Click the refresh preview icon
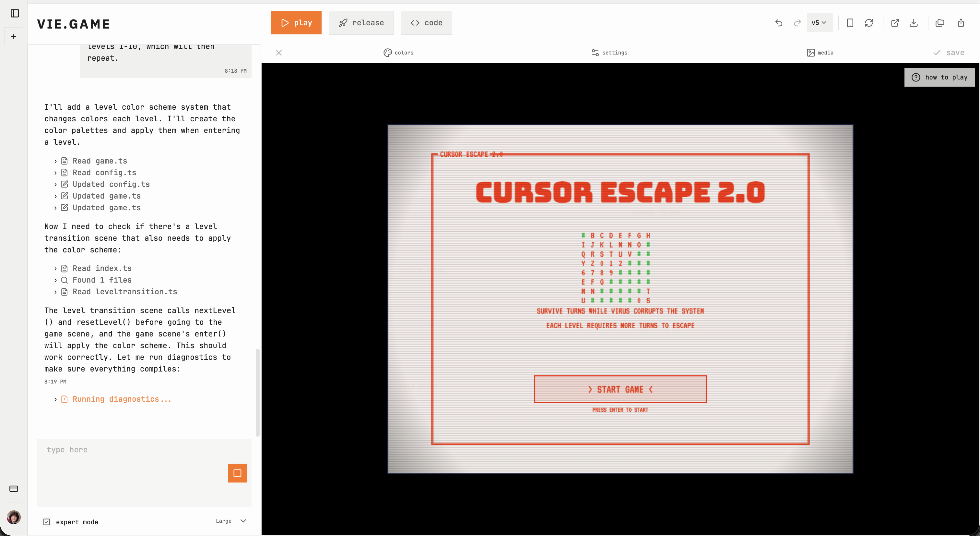The height and width of the screenshot is (536, 980). pyautogui.click(x=869, y=23)
